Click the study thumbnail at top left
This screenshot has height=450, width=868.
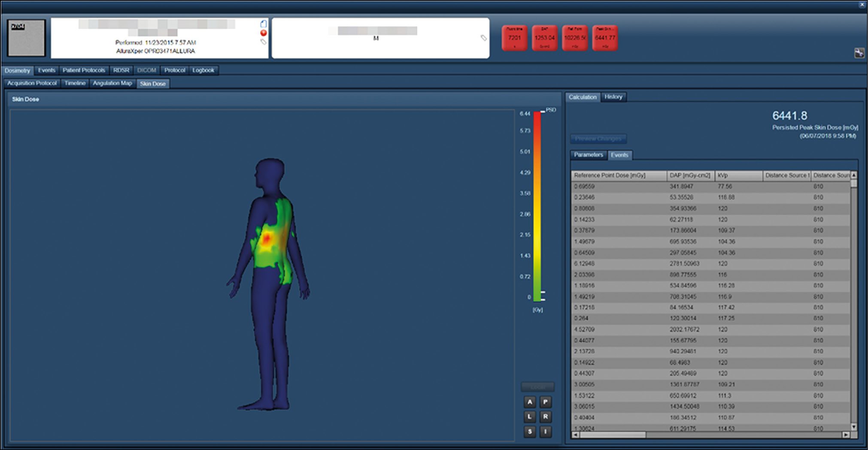point(26,38)
